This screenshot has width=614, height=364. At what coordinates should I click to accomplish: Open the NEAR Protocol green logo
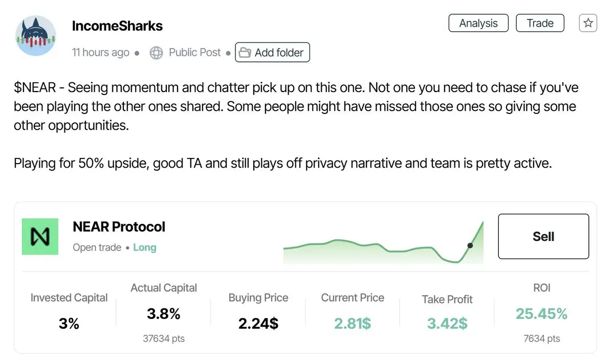pos(40,237)
